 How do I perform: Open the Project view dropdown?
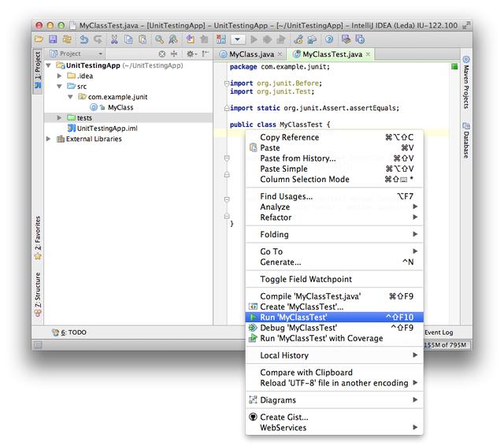(76, 54)
